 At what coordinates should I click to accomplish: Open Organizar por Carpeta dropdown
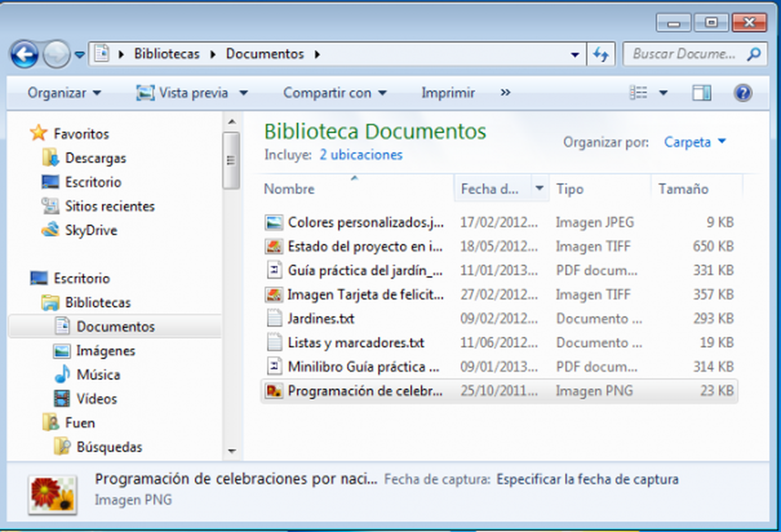(x=694, y=142)
